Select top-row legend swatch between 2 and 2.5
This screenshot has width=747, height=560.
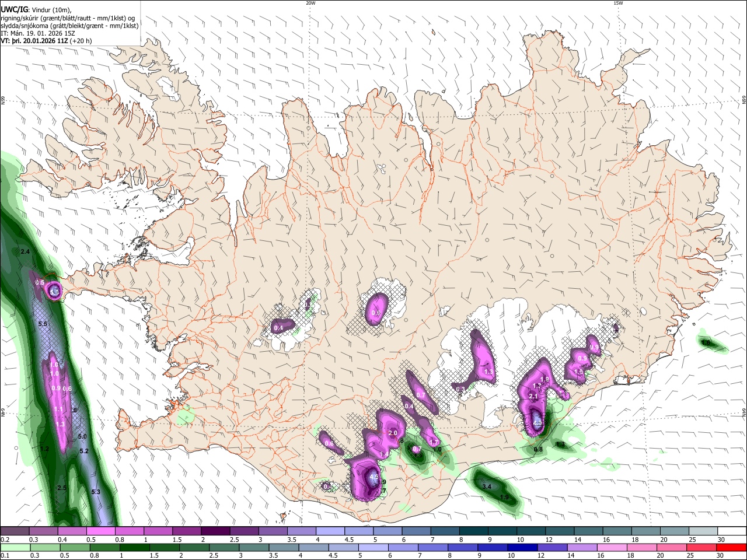215,531
